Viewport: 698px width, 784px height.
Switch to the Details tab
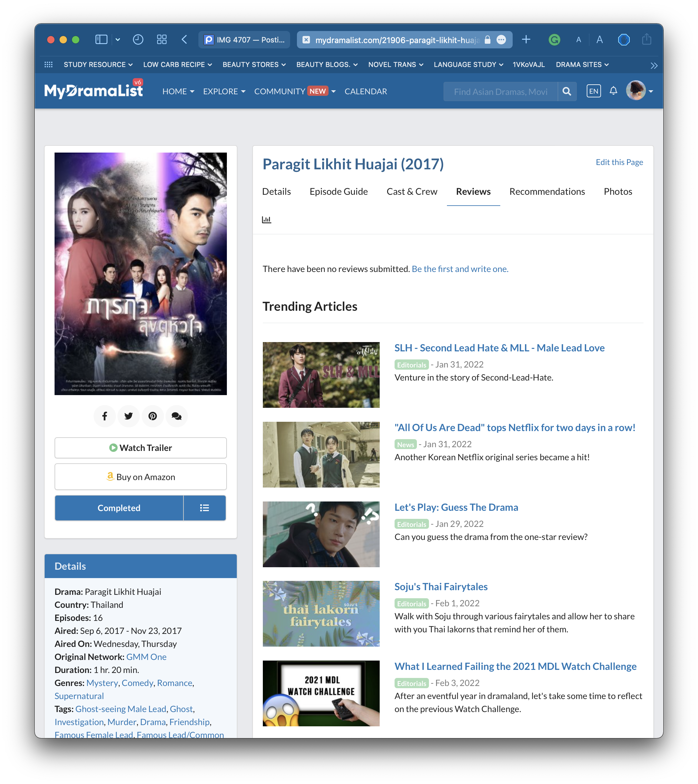(x=276, y=191)
